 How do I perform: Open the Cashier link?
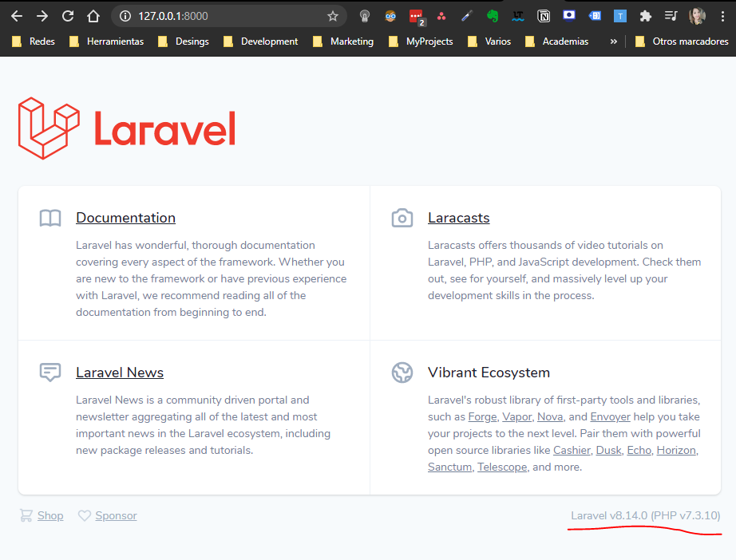[x=572, y=450]
